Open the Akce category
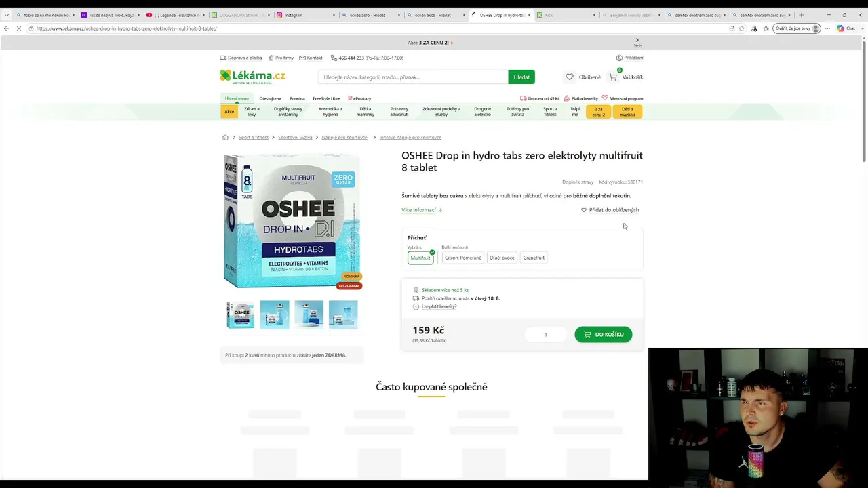868x488 pixels. pyautogui.click(x=229, y=112)
